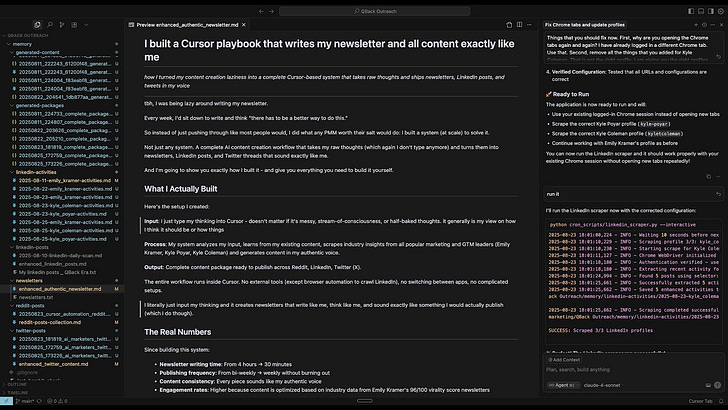Open the editor more actions menu
Image resolution: width=728 pixels, height=410 pixels.
coord(529,25)
